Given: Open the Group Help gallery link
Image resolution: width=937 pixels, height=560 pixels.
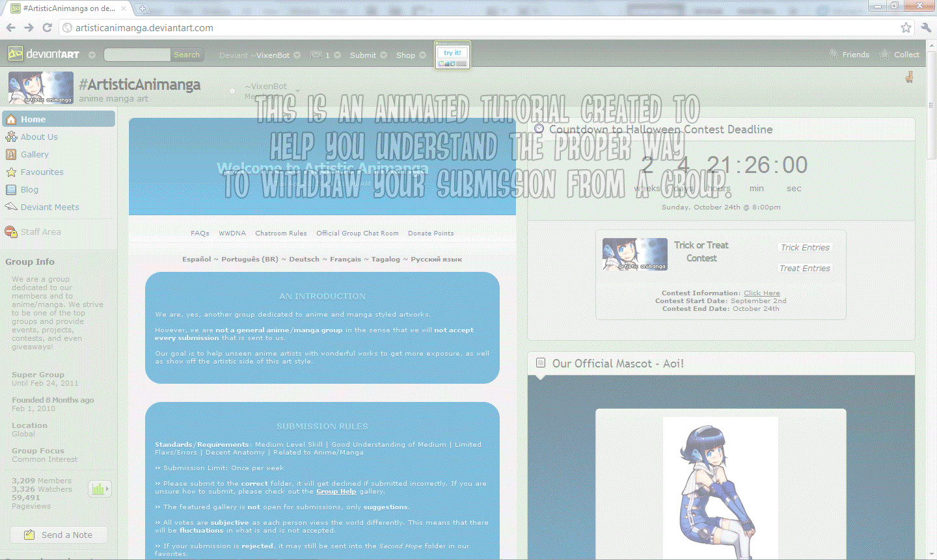Looking at the screenshot, I should tap(336, 491).
